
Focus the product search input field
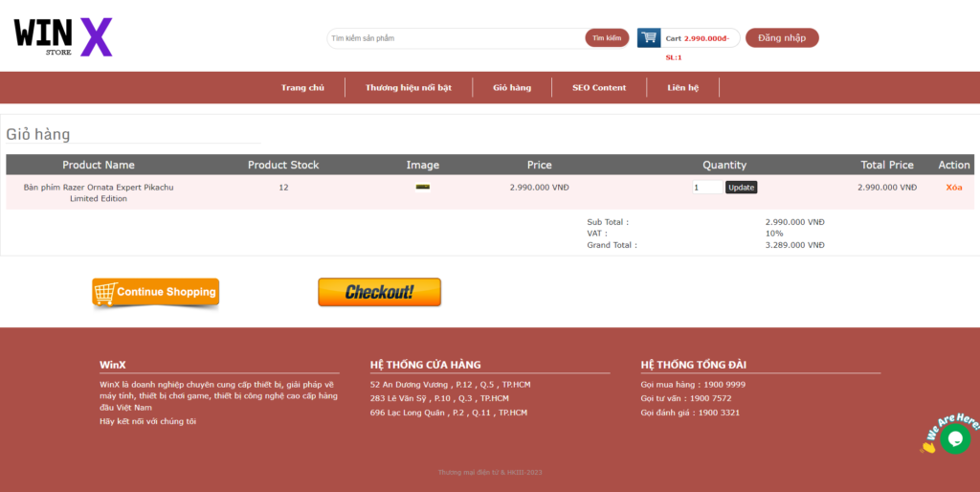456,38
